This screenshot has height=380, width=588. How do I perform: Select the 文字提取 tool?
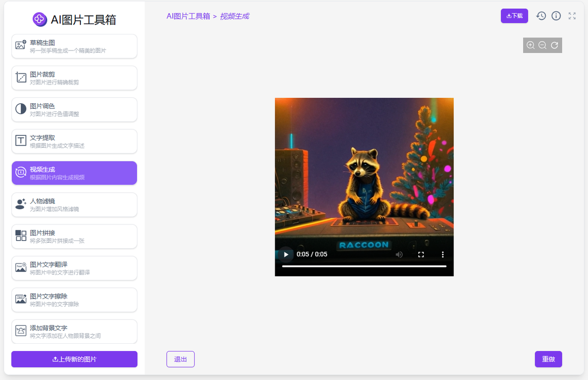[x=74, y=141]
